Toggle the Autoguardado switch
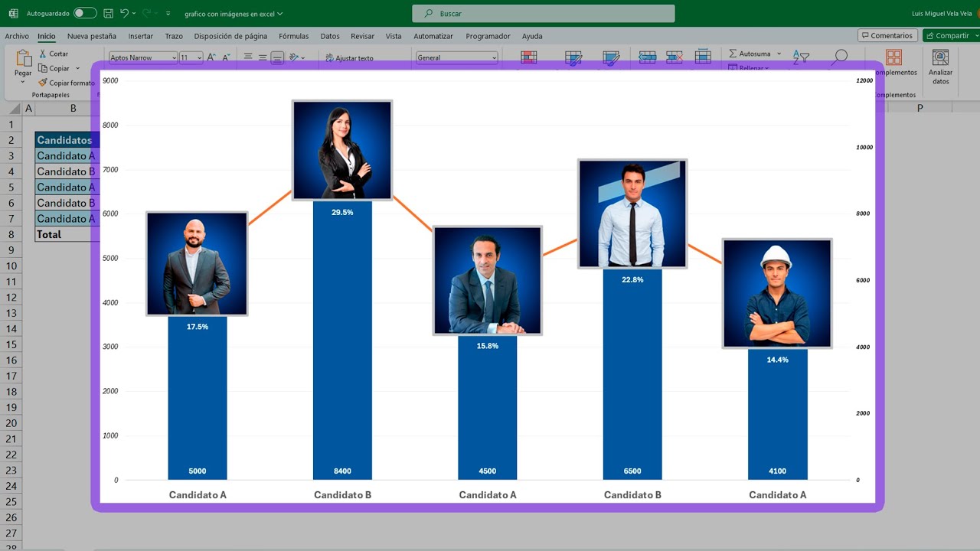980x551 pixels. 85,13
